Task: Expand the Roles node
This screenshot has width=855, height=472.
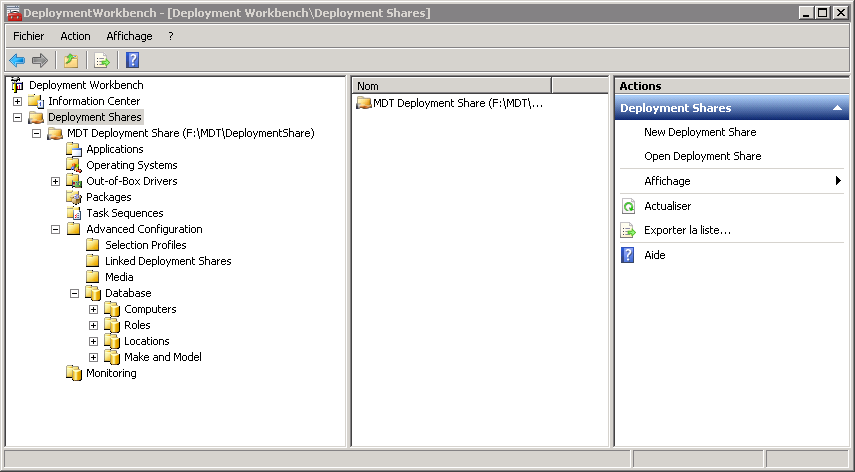Action: click(94, 325)
